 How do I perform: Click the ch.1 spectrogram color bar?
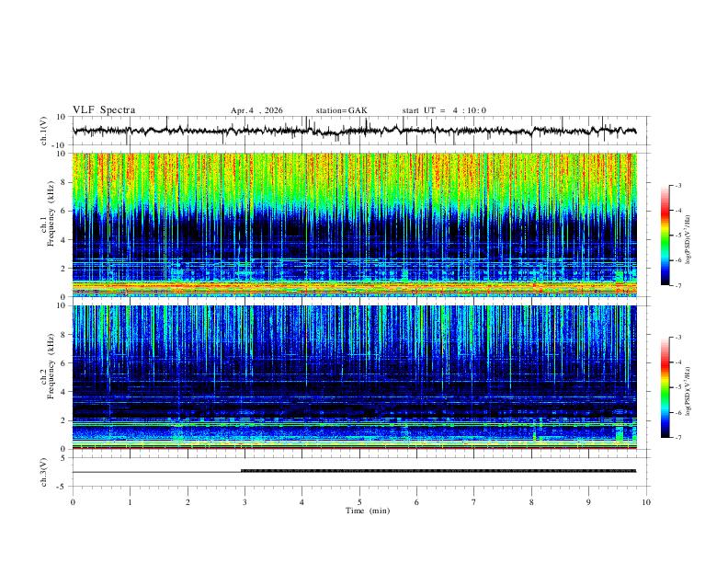665,236
